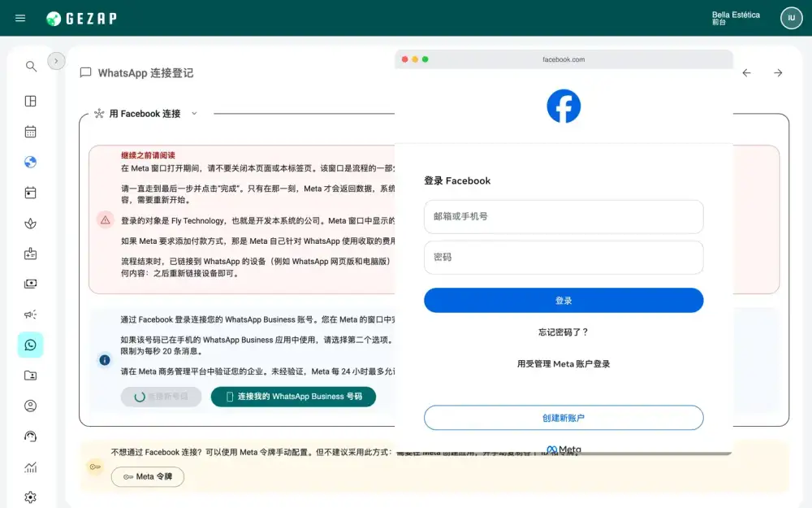The image size is (812, 508).
Task: Open the IU user avatar menu
Action: click(x=791, y=18)
